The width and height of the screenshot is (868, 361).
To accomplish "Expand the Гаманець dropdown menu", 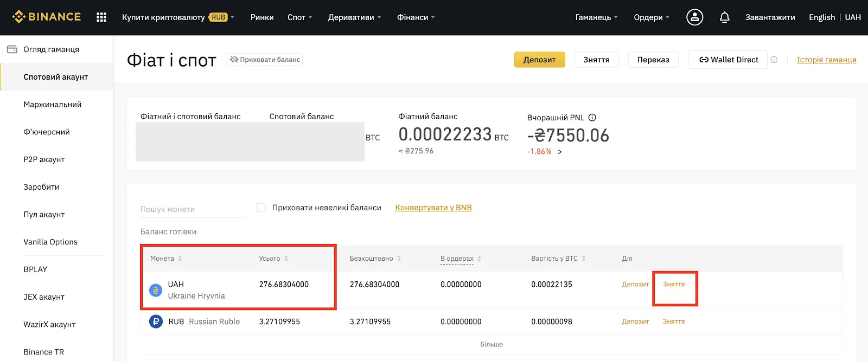I will (597, 17).
